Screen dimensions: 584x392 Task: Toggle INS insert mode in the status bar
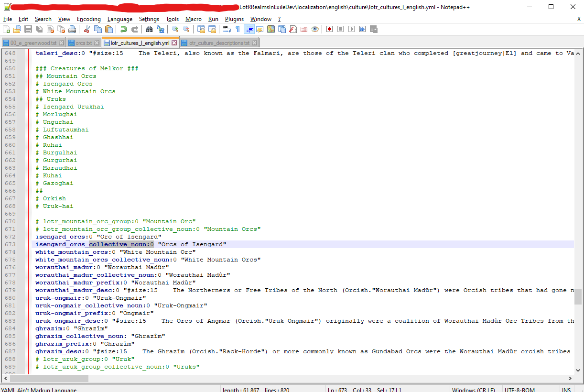tap(566, 390)
